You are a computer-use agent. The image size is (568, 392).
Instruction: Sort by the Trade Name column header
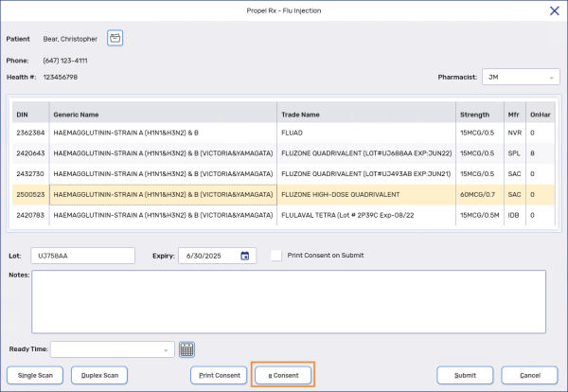pyautogui.click(x=364, y=114)
